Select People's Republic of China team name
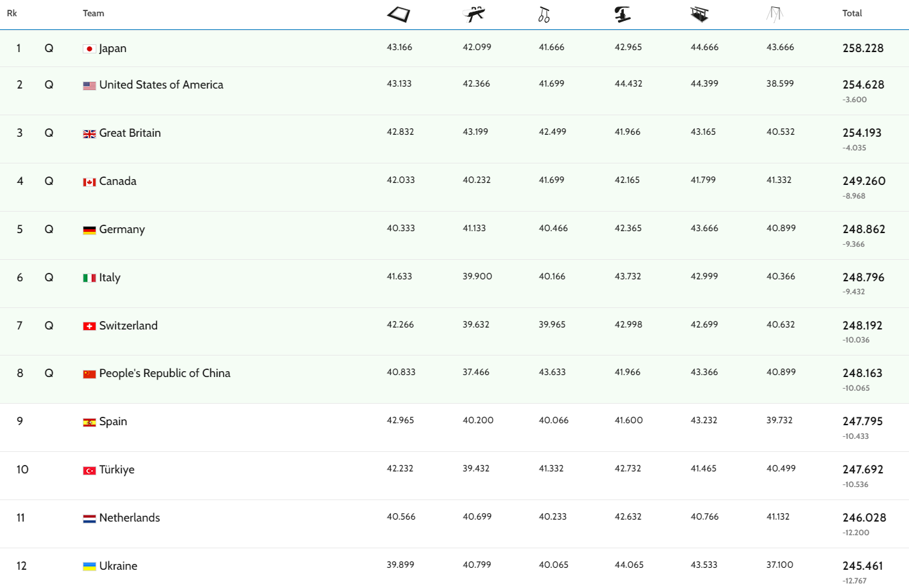909x588 pixels. click(x=164, y=373)
